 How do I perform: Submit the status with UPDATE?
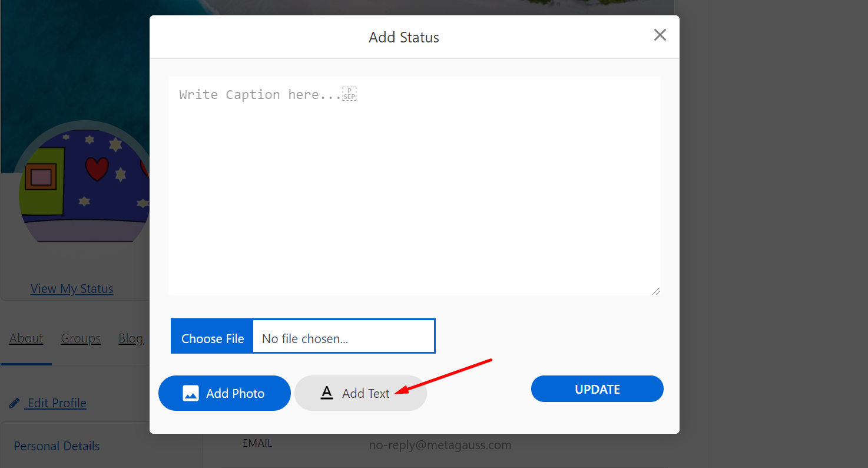(x=597, y=389)
